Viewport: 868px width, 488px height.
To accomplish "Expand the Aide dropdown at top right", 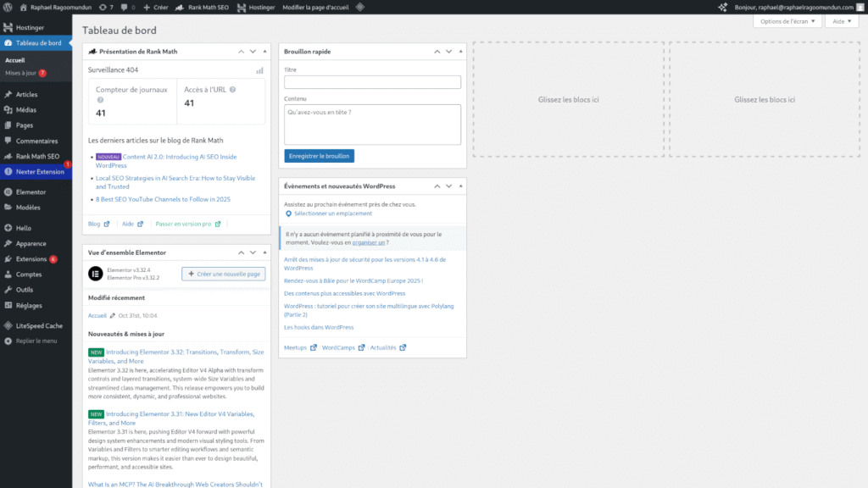I will pyautogui.click(x=840, y=21).
